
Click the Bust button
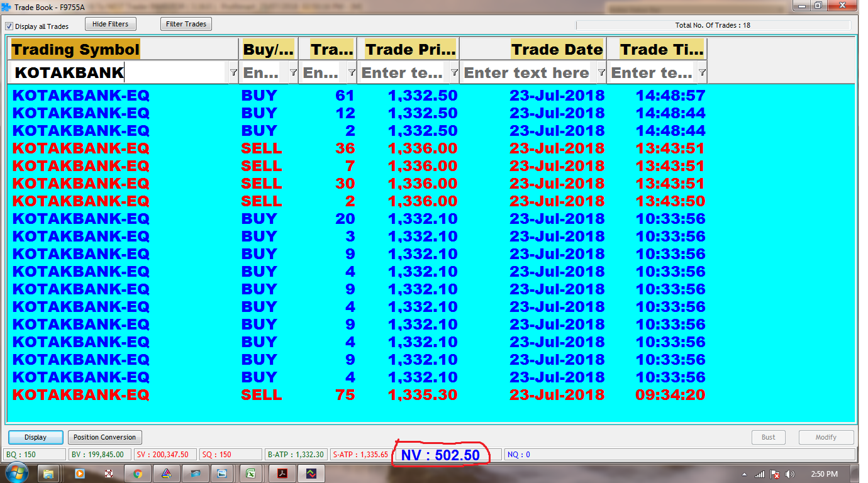tap(769, 437)
